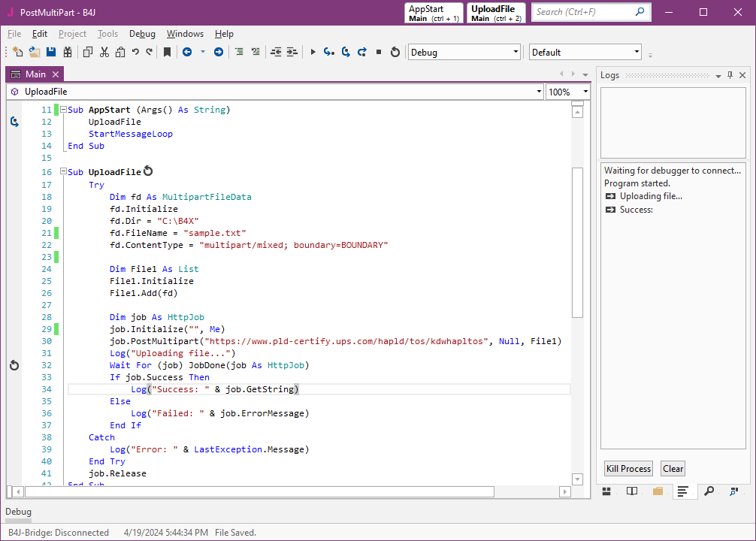Click the Navigate Backward arrow icon
Viewport: 756px width, 541px height.
coord(186,52)
